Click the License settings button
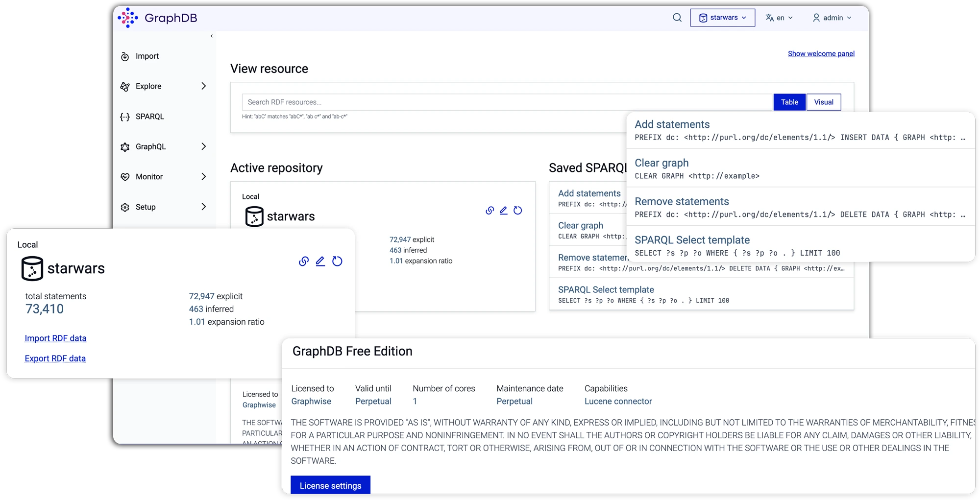Screen dimensions: 980x500 [330, 485]
